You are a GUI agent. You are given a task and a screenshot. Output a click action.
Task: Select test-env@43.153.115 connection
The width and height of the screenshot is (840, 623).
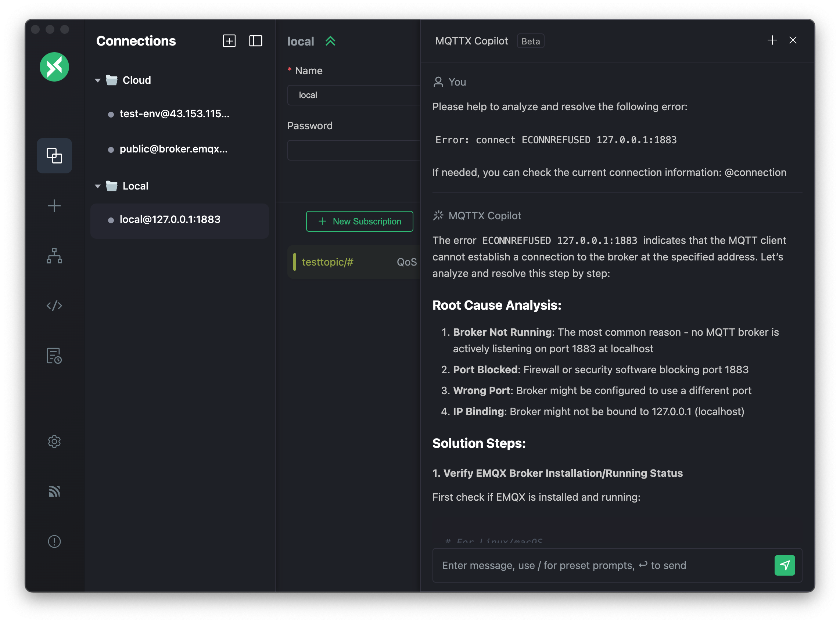(174, 114)
